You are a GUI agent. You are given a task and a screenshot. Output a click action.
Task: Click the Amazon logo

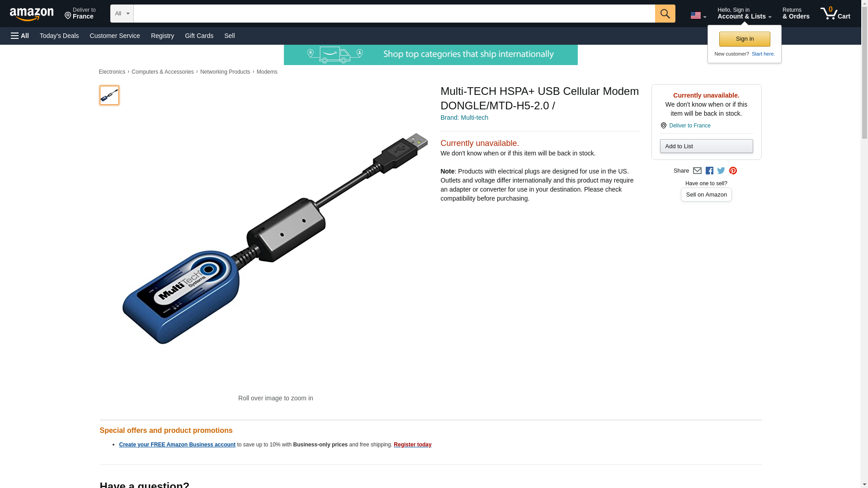(32, 14)
